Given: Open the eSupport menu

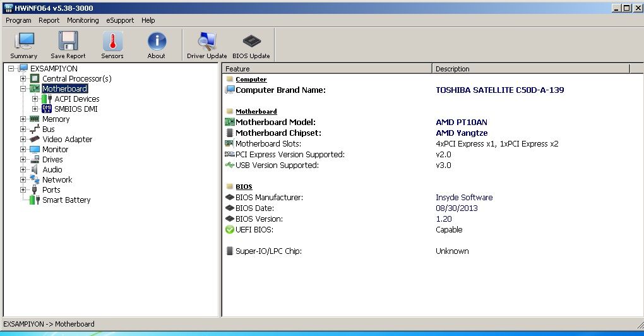Looking at the screenshot, I should (120, 20).
